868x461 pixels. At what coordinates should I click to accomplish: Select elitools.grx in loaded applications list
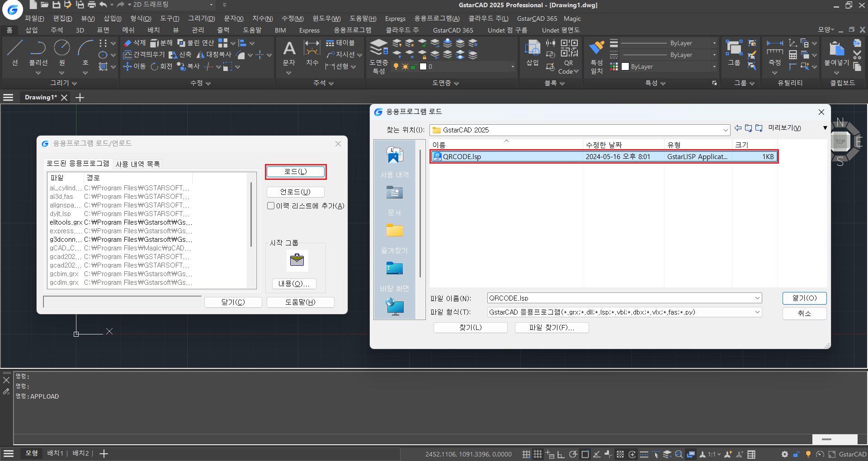point(121,222)
